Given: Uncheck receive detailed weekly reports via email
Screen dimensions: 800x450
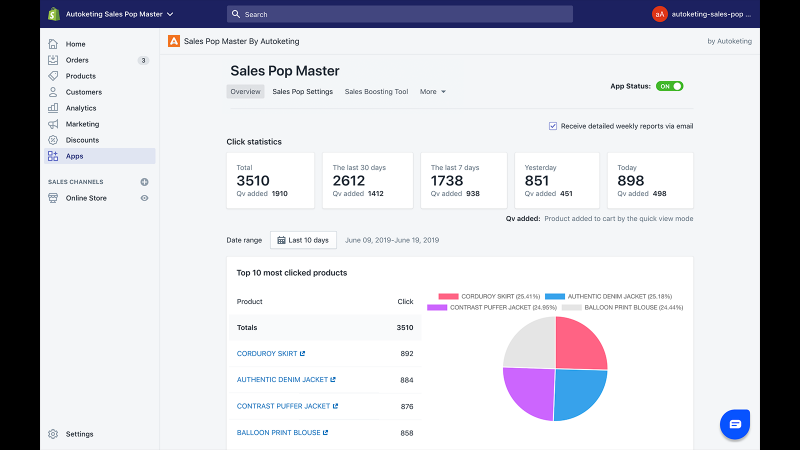Looking at the screenshot, I should click(x=553, y=126).
